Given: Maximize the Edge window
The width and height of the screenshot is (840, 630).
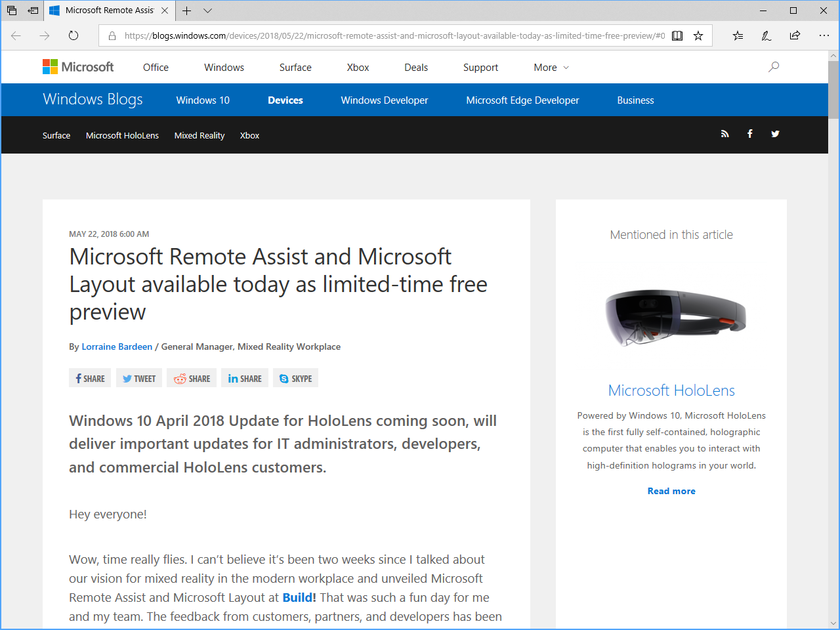Looking at the screenshot, I should click(793, 10).
